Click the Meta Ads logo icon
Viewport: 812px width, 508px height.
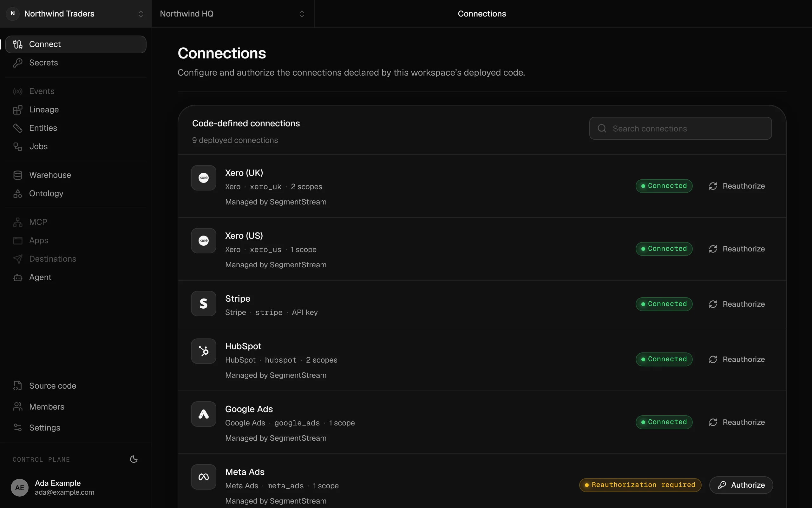[x=204, y=477]
